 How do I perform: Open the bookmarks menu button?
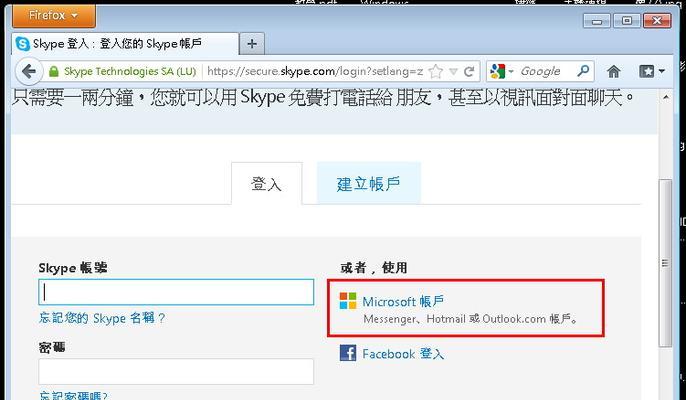pos(651,71)
